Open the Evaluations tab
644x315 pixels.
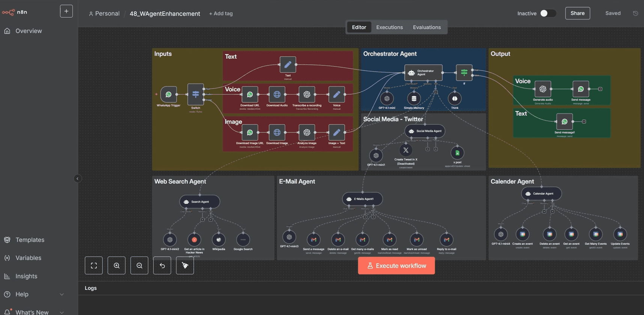[x=427, y=27]
